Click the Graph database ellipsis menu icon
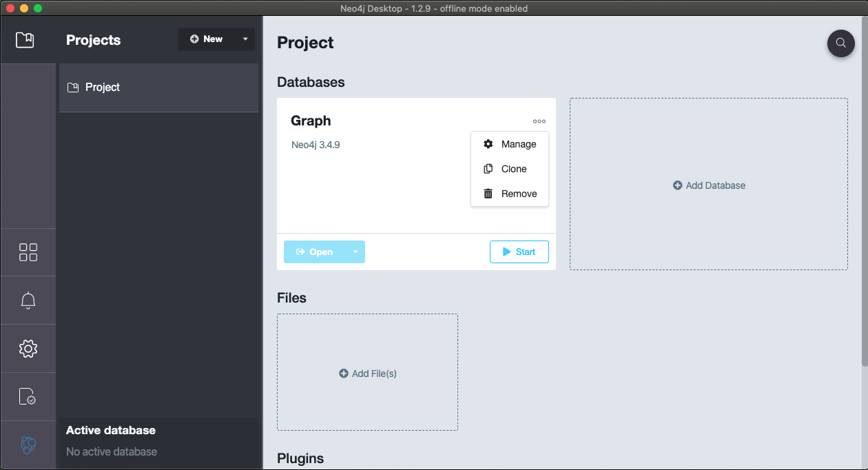 point(539,121)
